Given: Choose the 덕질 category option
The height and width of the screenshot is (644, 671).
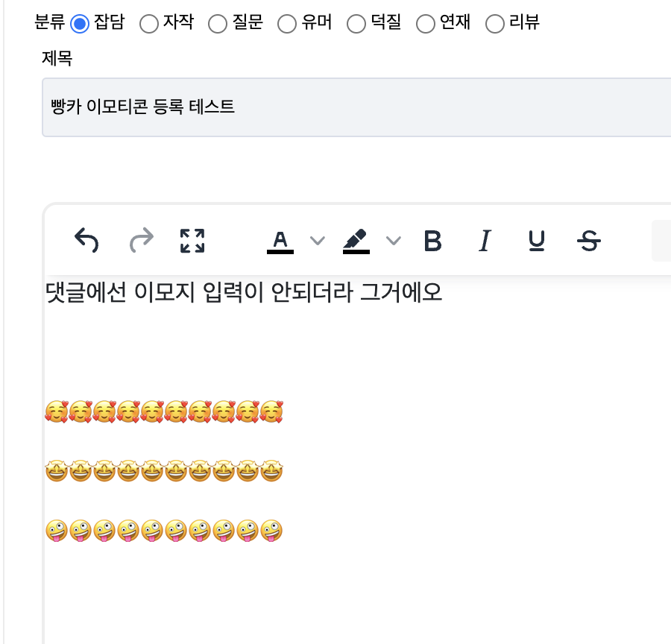Looking at the screenshot, I should (x=357, y=24).
